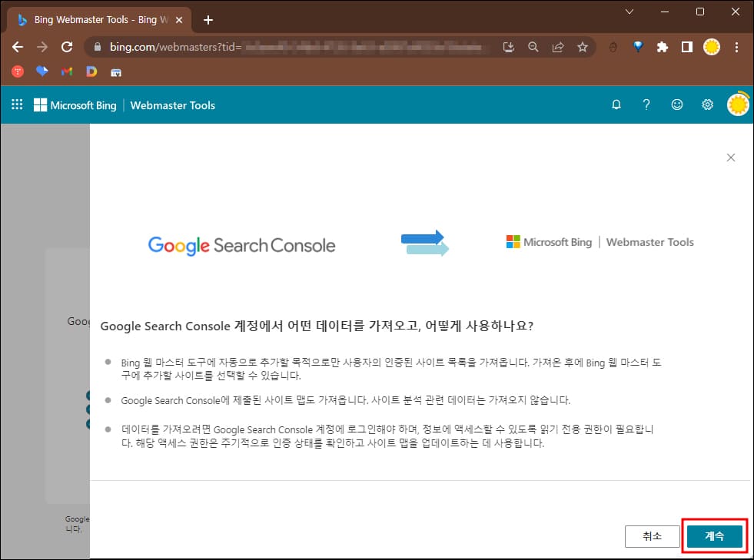
Task: Click the feedback smiley face icon
Action: 676,104
